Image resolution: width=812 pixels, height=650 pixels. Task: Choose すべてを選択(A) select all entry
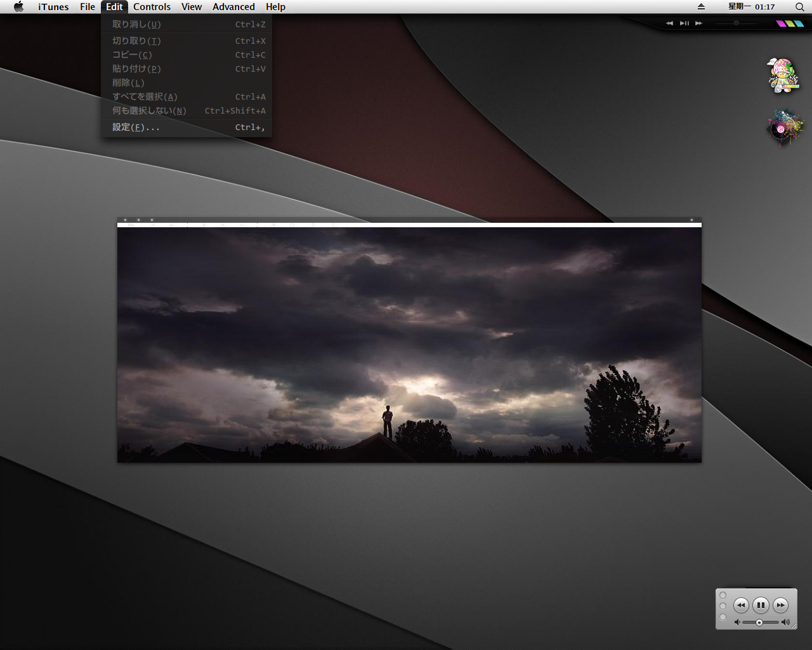click(x=187, y=96)
